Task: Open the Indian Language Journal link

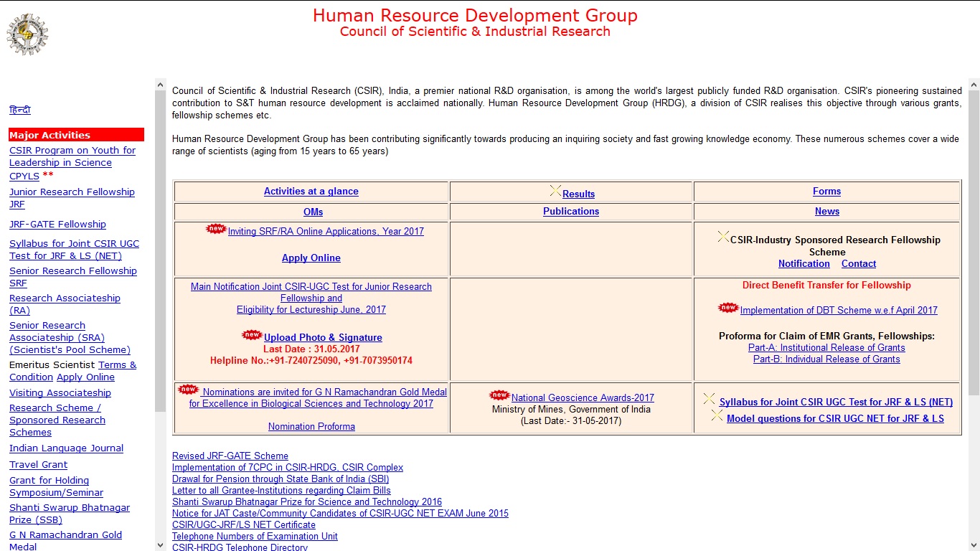Action: pyautogui.click(x=66, y=448)
